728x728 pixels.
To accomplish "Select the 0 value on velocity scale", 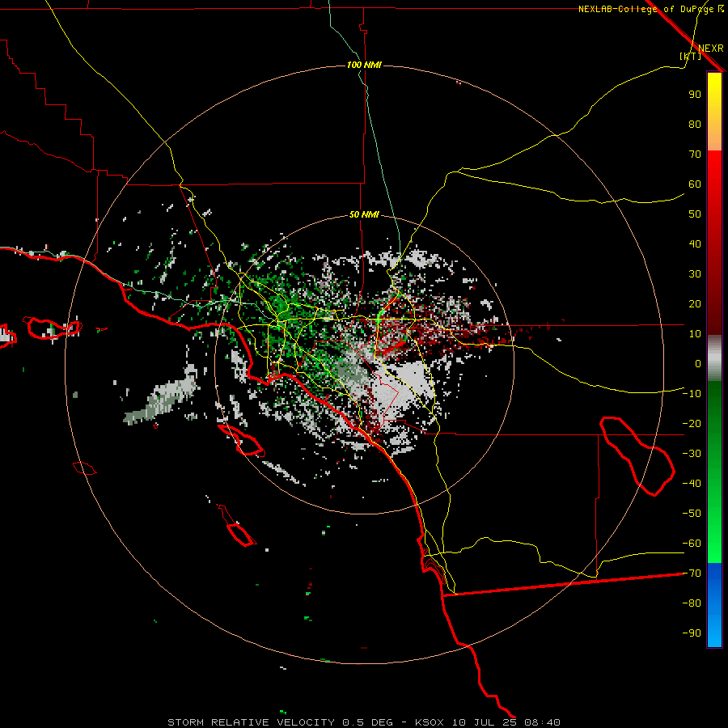I will (x=698, y=364).
